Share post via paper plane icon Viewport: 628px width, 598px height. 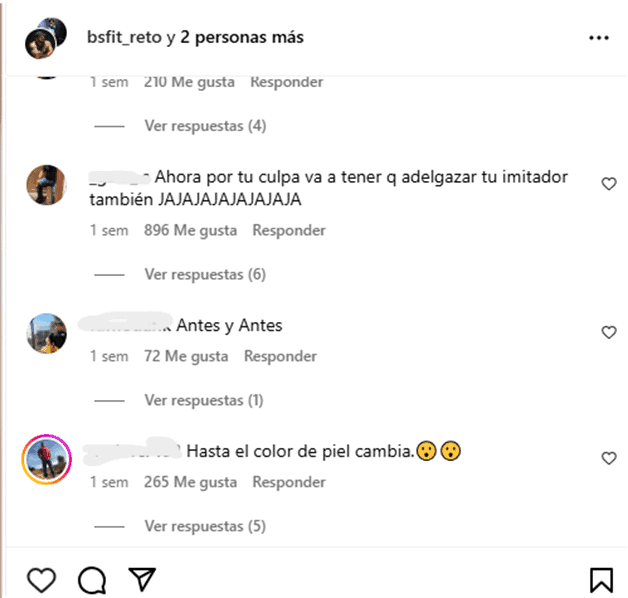pyautogui.click(x=142, y=579)
